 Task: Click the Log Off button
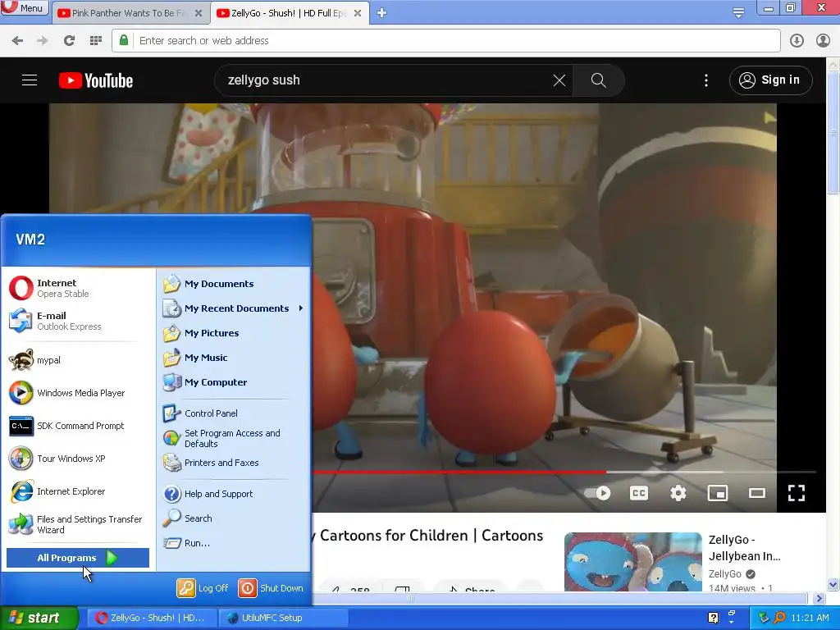tap(203, 588)
